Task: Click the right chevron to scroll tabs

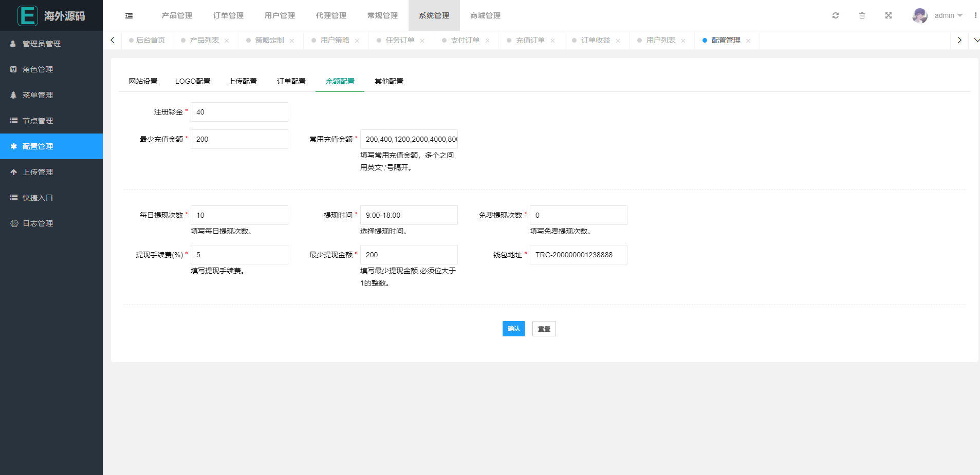Action: (959, 40)
